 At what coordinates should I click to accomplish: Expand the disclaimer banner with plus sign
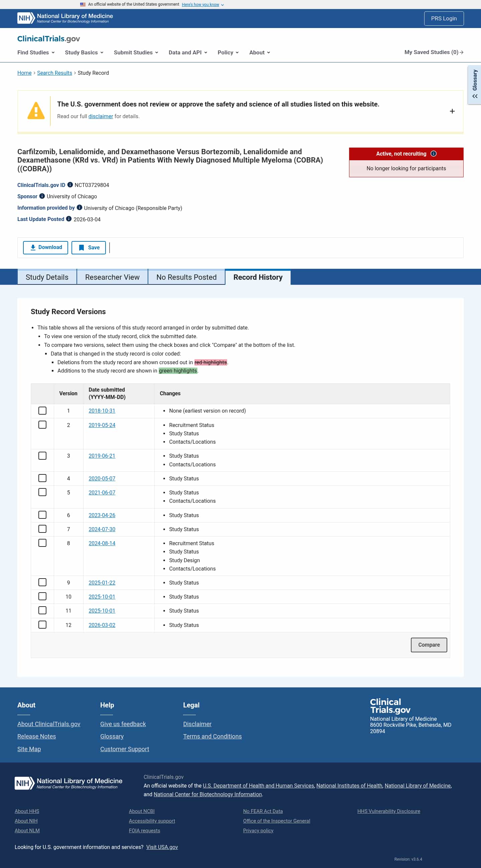[452, 111]
